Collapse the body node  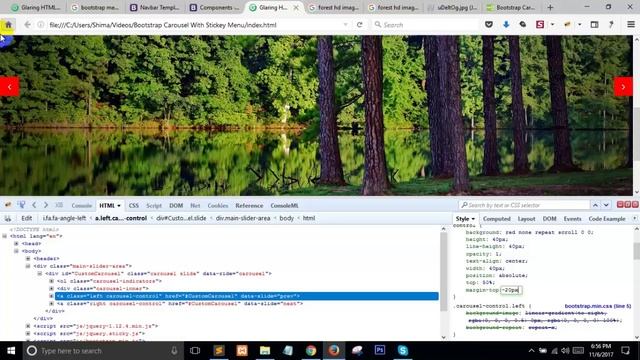[16, 251]
